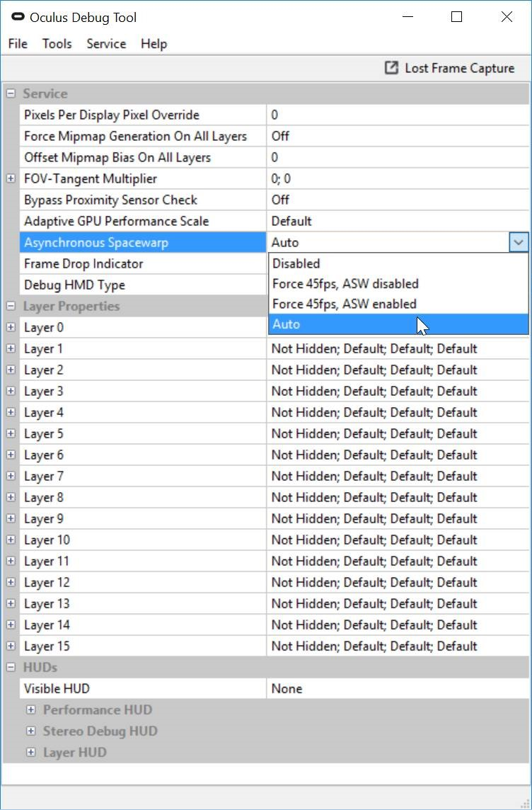532x810 pixels.
Task: Click Bypass Proximity Sensor Check value Off
Action: 398,200
